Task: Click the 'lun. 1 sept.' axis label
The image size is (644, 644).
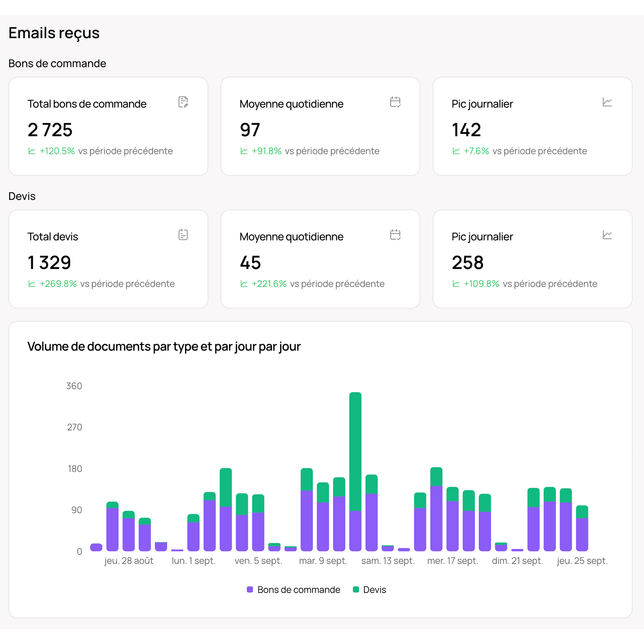Action: [x=194, y=561]
